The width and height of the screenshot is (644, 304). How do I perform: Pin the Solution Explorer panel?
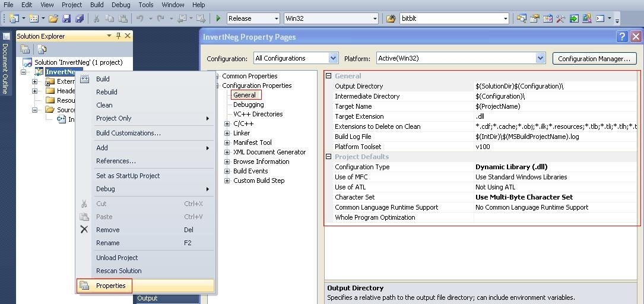[x=118, y=36]
